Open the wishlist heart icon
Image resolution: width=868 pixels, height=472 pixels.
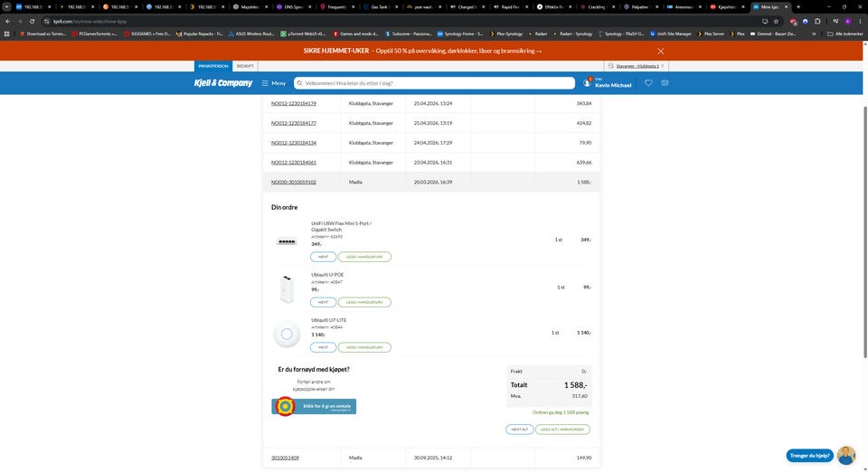(648, 83)
